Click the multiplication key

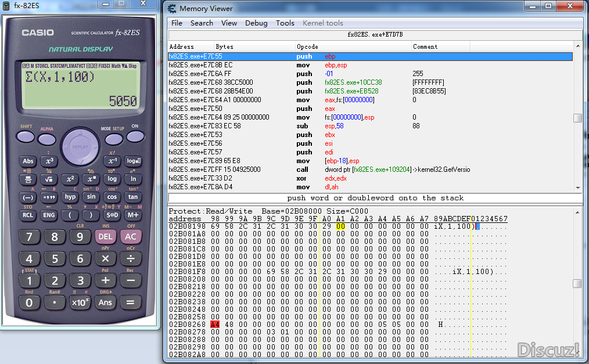(105, 259)
